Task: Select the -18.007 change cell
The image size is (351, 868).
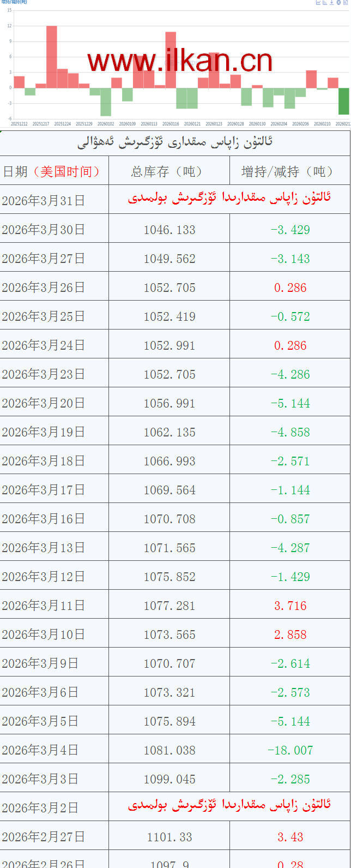Action: (x=290, y=751)
